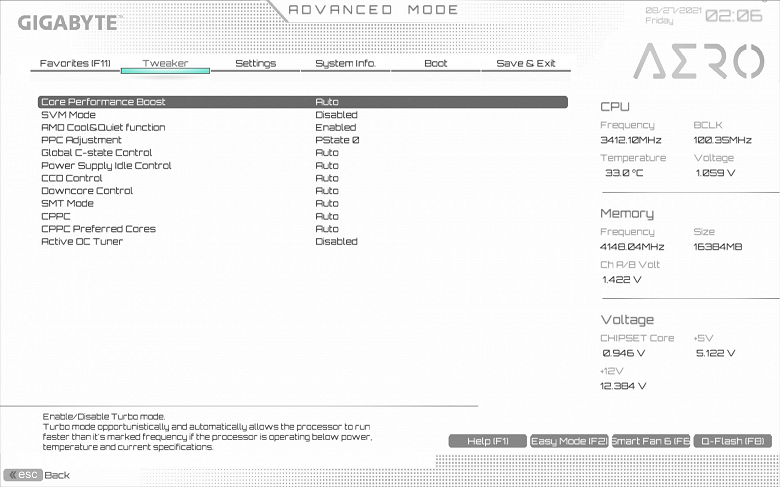Switch to the Tweaker tab
This screenshot has width=780, height=487.
tap(165, 63)
